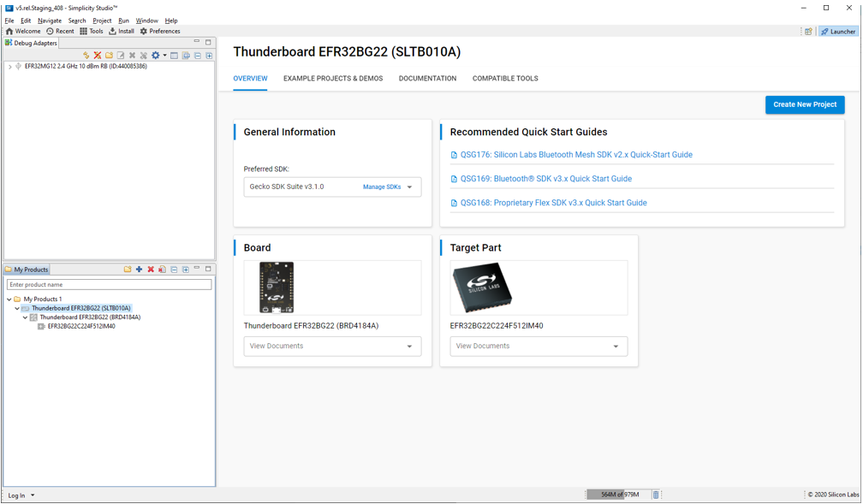
Task: Open the Navigate menu
Action: tap(50, 21)
